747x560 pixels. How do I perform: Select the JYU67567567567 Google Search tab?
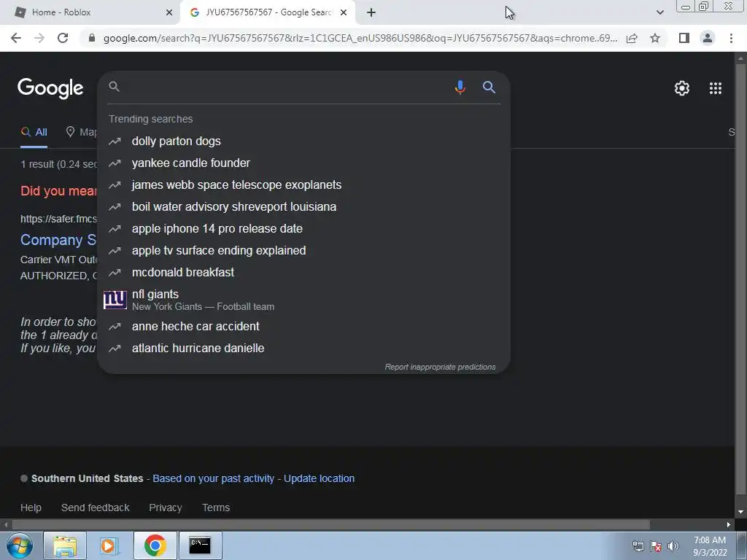268,12
